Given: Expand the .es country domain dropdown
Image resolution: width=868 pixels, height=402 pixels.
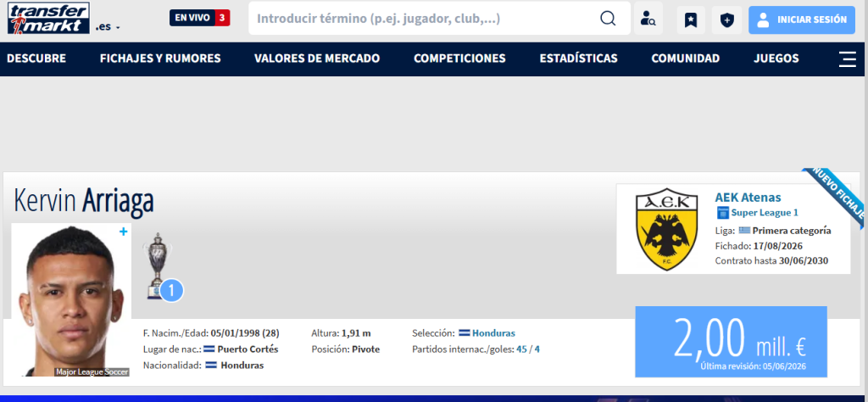Looking at the screenshot, I should pyautogui.click(x=108, y=26).
